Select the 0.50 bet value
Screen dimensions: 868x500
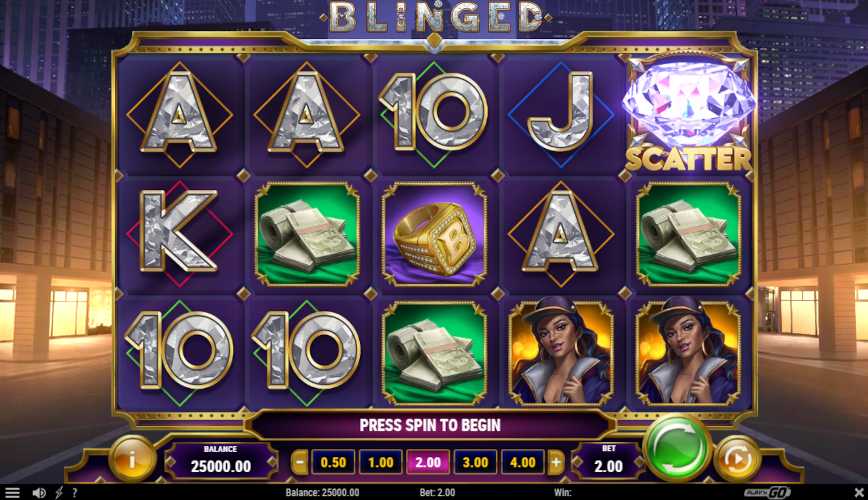pos(333,462)
